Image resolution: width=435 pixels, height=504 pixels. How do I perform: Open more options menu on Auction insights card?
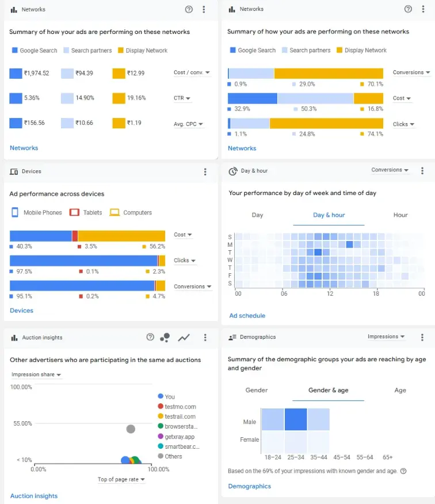click(x=205, y=337)
